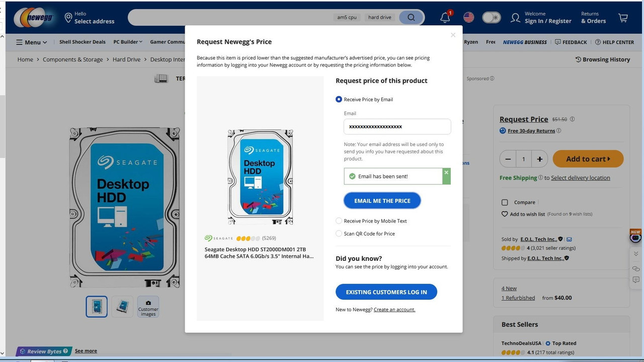
Task: Click the 1 Refurbished link
Action: (518, 298)
